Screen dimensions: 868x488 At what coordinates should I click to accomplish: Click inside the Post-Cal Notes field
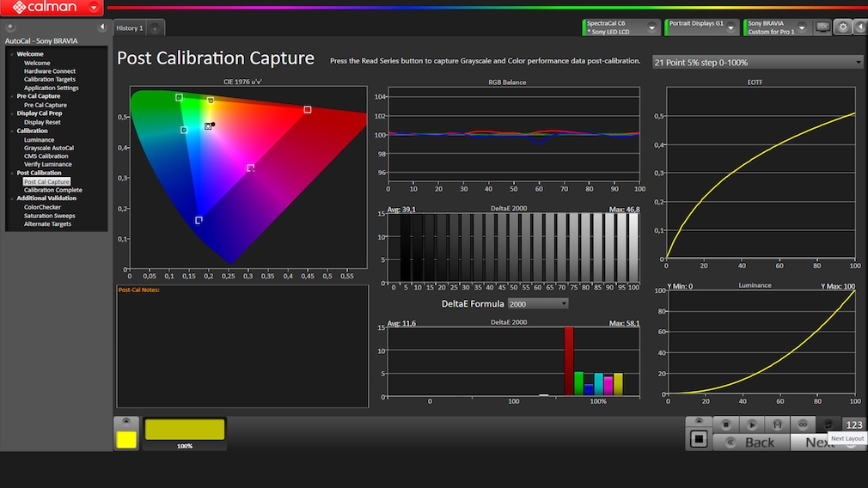tap(242, 348)
